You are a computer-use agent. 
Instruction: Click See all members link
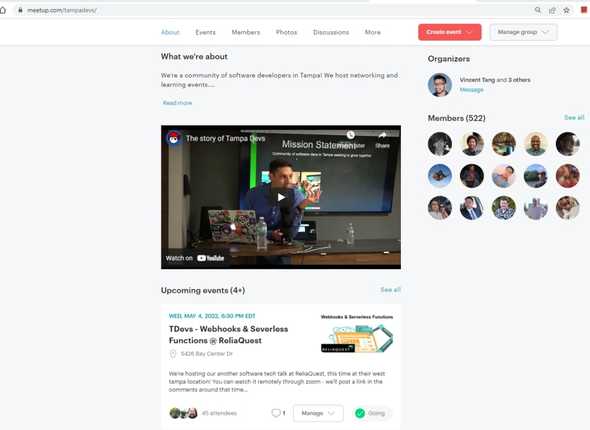point(574,118)
